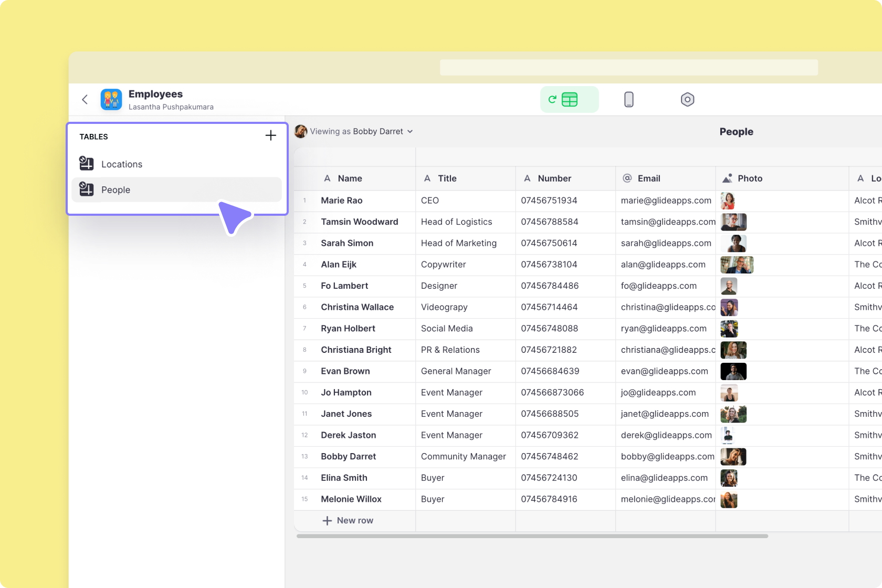
Task: Click the back arrow beside Employees
Action: tap(85, 99)
